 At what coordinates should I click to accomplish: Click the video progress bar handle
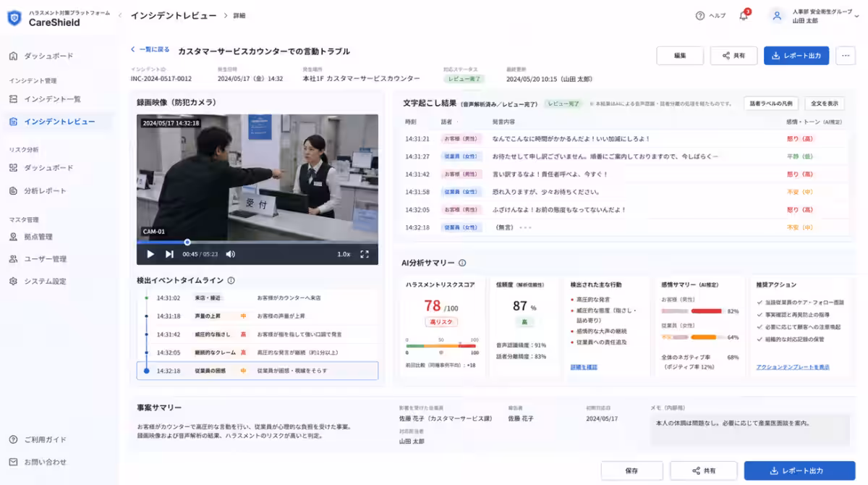(x=187, y=242)
